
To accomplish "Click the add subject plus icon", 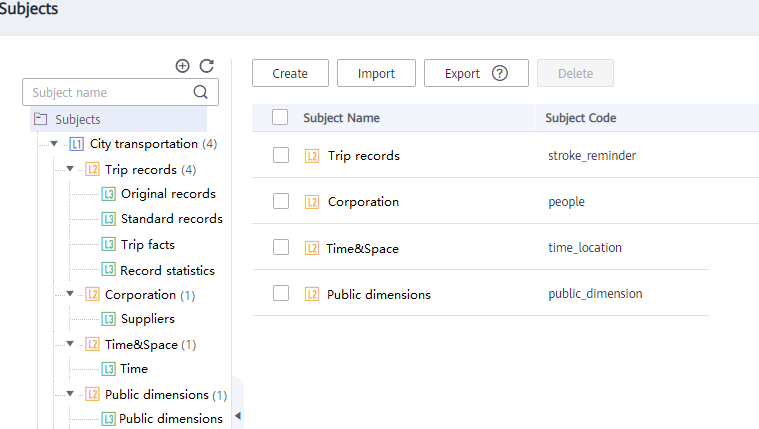I will 182,66.
